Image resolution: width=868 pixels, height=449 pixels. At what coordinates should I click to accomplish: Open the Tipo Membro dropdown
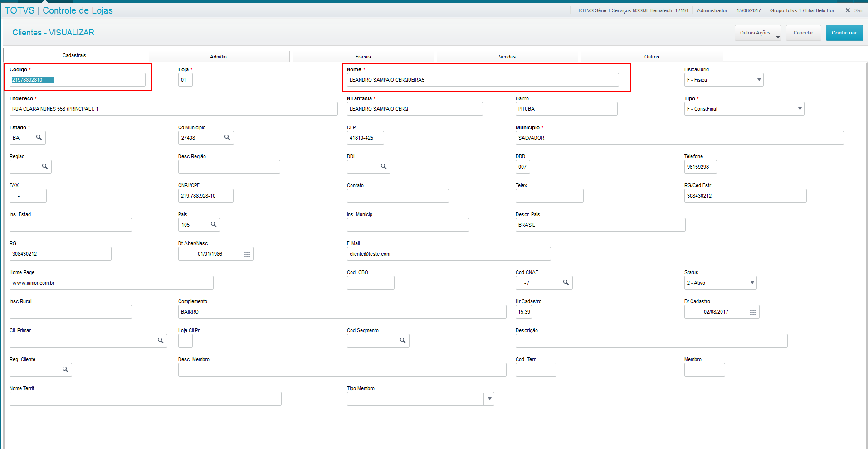(x=489, y=399)
